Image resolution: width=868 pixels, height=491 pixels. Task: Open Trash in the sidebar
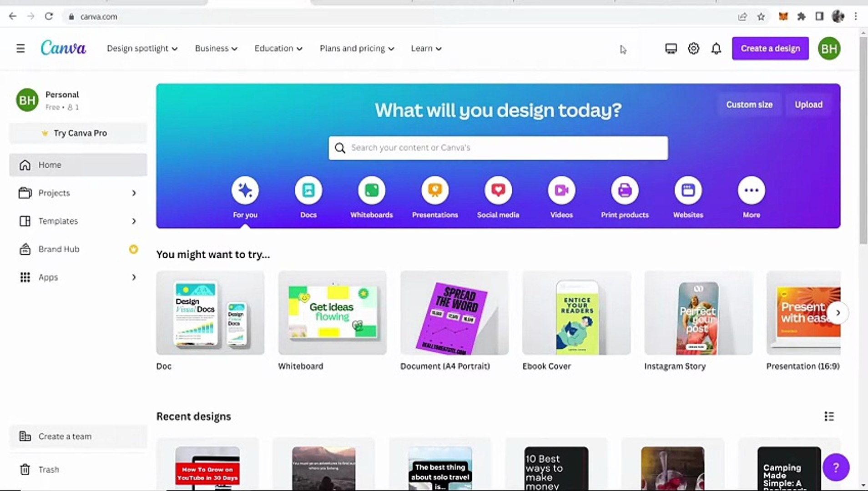(49, 469)
